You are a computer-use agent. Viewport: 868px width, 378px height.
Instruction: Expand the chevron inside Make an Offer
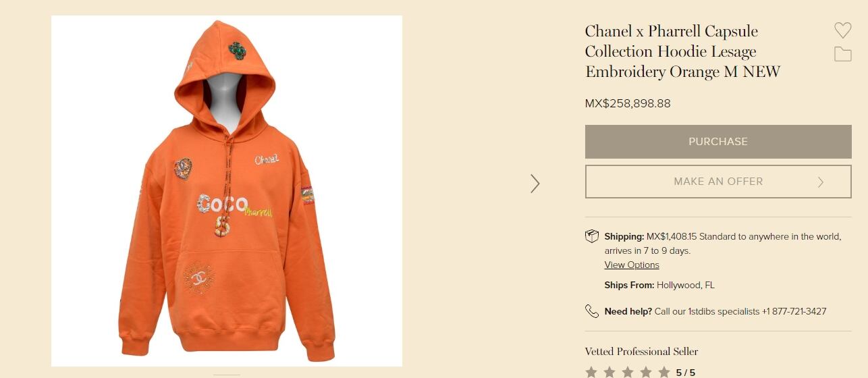click(821, 182)
